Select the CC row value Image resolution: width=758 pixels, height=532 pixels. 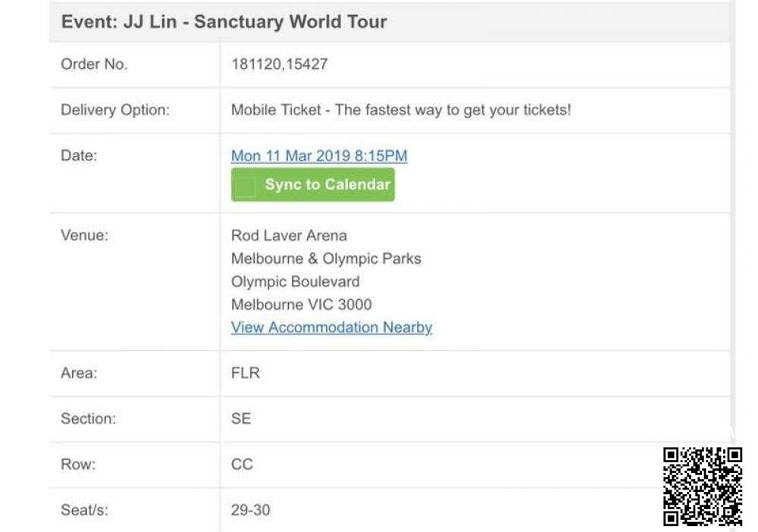[242, 465]
